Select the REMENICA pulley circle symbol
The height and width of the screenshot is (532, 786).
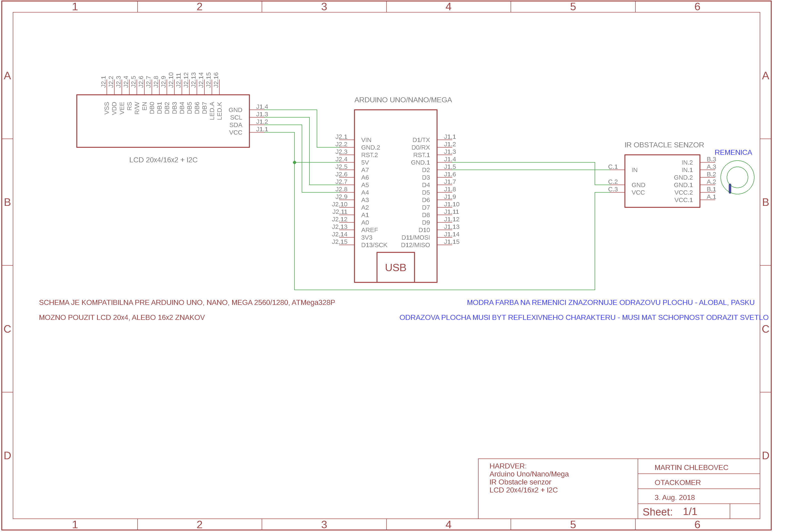pos(737,177)
